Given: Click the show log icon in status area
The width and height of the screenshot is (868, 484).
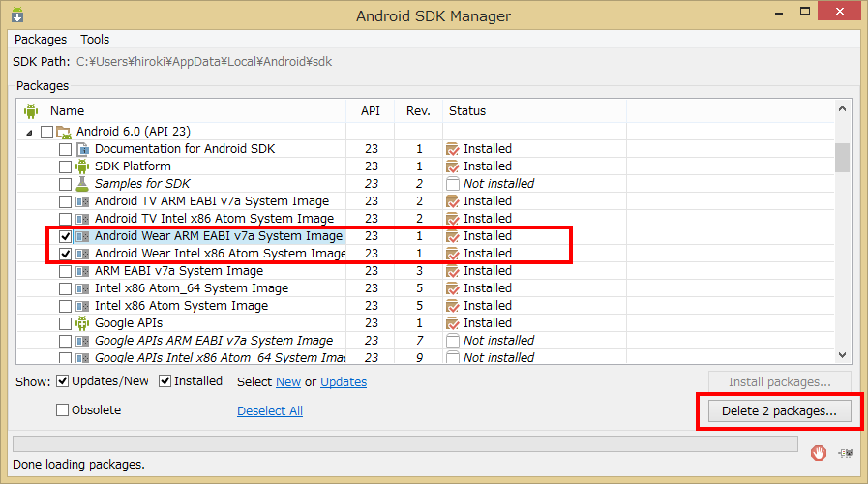Looking at the screenshot, I should [846, 453].
